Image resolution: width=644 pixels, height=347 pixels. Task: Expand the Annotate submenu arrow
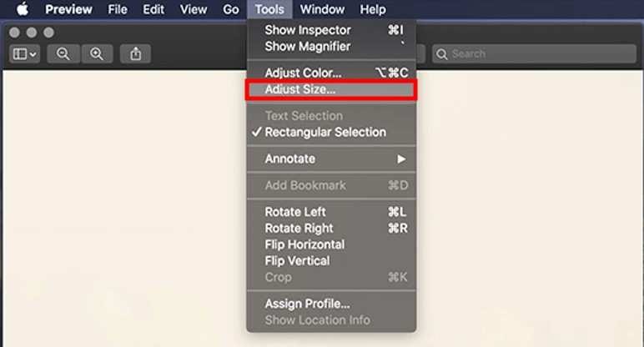click(x=401, y=158)
